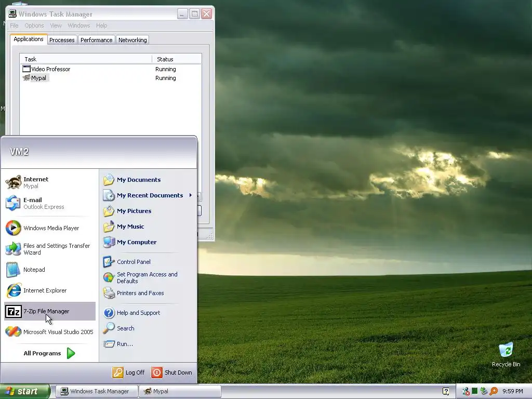
Task: Expand My Recent Documents submenu
Action: pyautogui.click(x=148, y=195)
